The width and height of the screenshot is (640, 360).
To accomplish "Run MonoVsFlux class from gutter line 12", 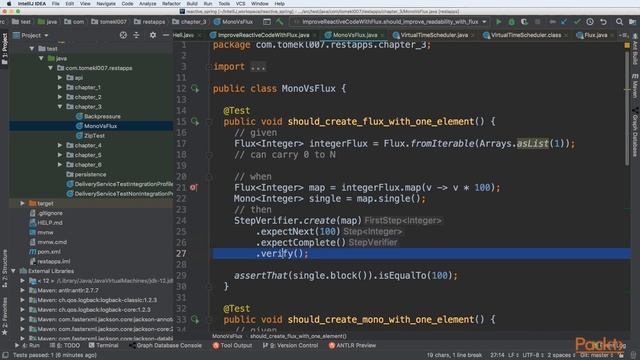I will 195,89.
